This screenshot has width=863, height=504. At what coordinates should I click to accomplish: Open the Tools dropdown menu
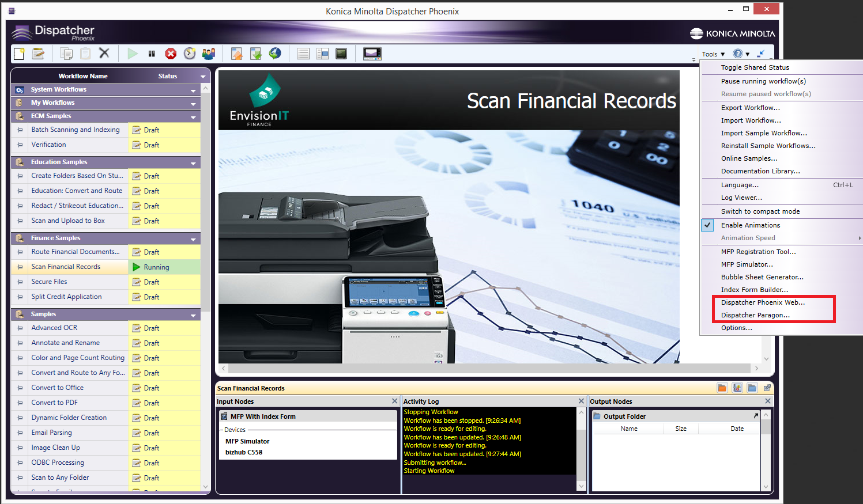[x=713, y=54]
